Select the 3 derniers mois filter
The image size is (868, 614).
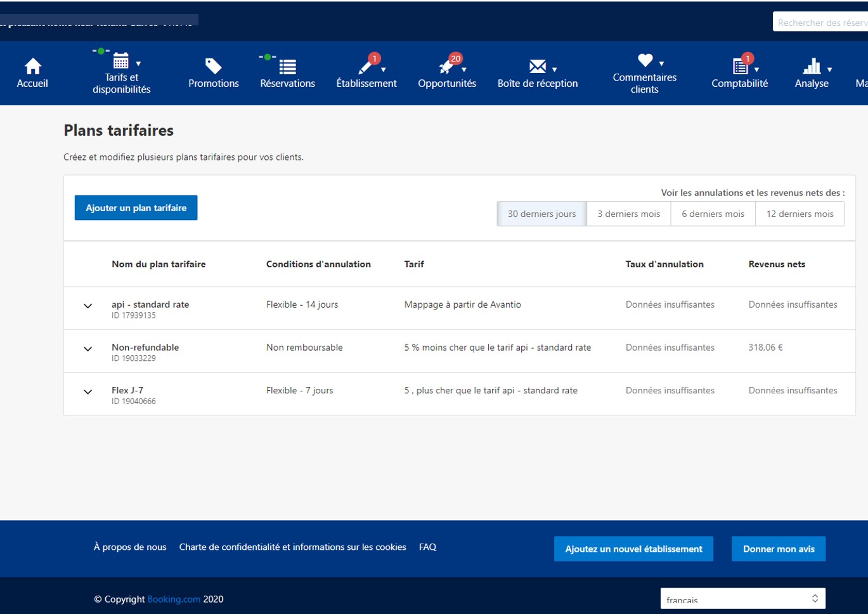click(x=628, y=214)
